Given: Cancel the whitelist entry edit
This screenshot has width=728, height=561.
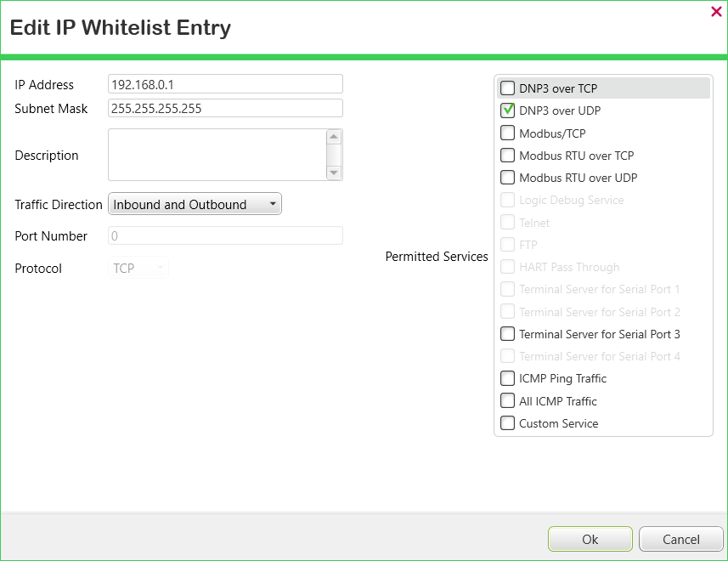Looking at the screenshot, I should tap(681, 539).
